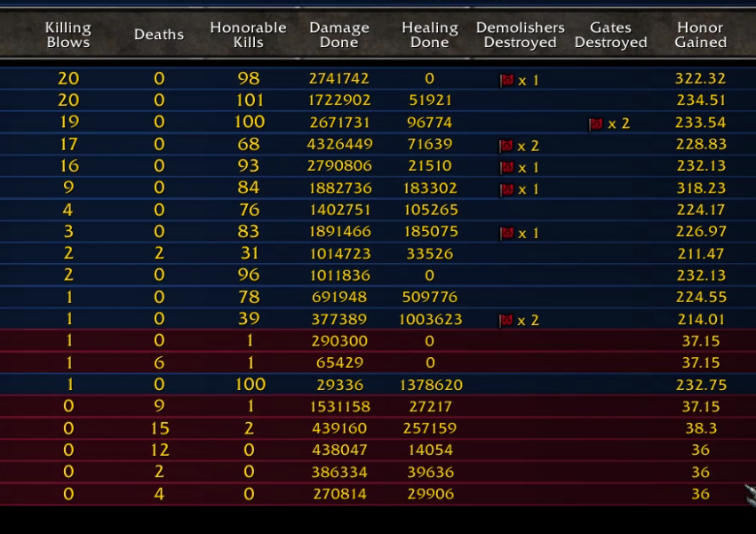Select damage value 2741742

click(339, 78)
